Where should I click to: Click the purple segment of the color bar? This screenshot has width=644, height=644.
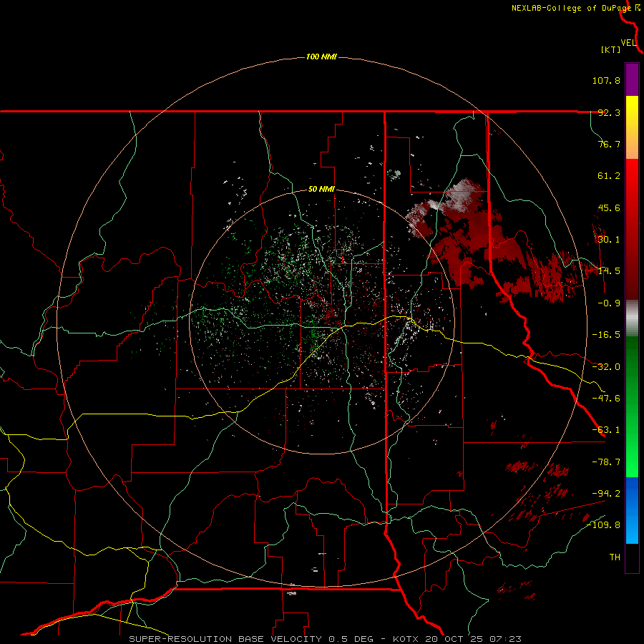pos(632,79)
